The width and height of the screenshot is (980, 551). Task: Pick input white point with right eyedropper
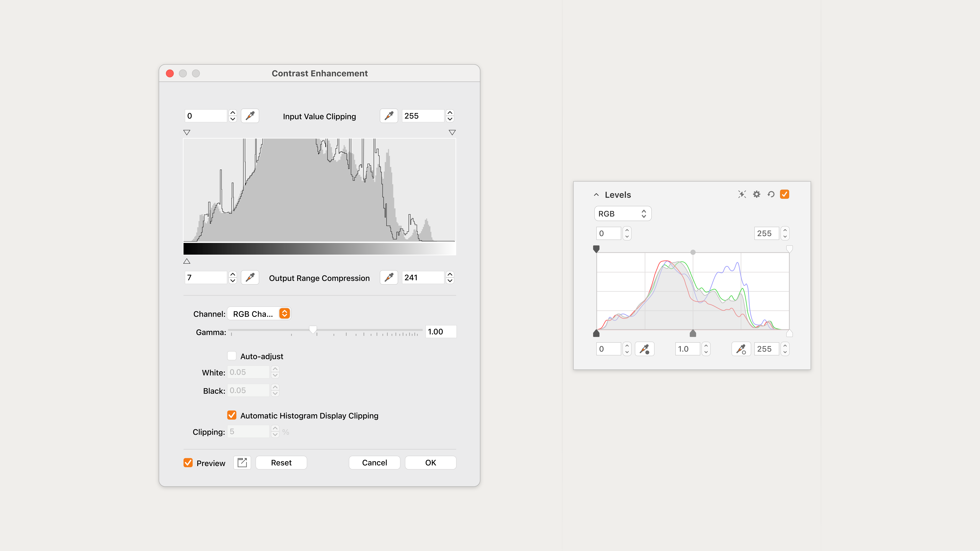(389, 116)
